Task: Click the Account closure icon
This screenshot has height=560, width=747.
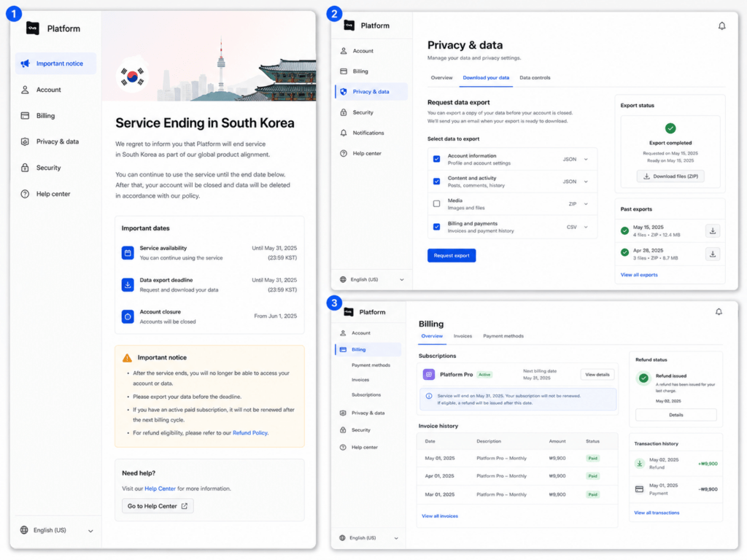Action: (x=128, y=316)
